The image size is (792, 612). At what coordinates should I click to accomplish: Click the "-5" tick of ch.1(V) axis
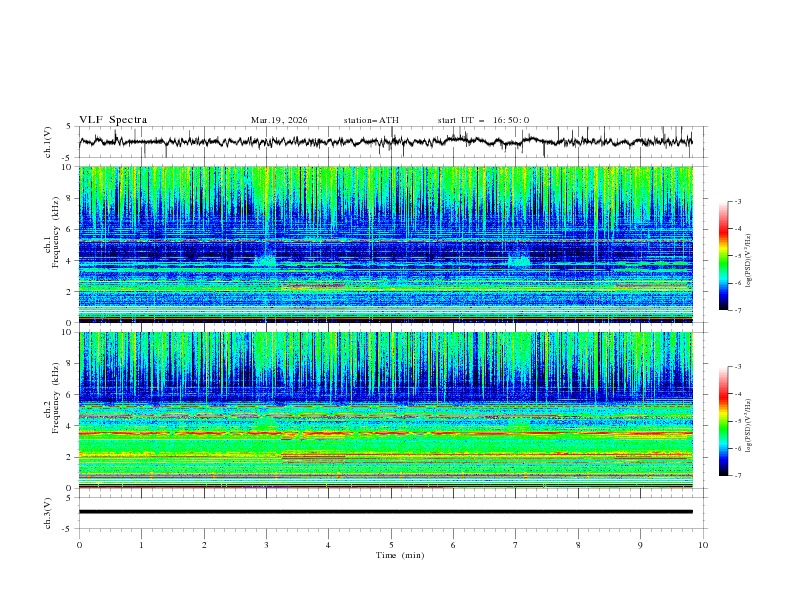pyautogui.click(x=68, y=158)
